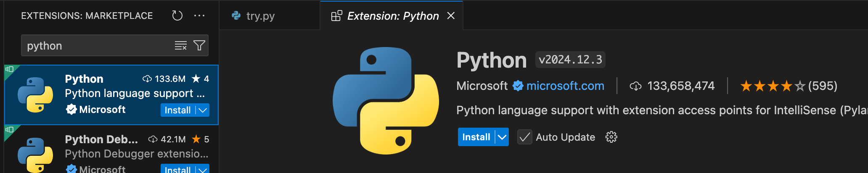Expand install options dropdown in details page

click(502, 137)
